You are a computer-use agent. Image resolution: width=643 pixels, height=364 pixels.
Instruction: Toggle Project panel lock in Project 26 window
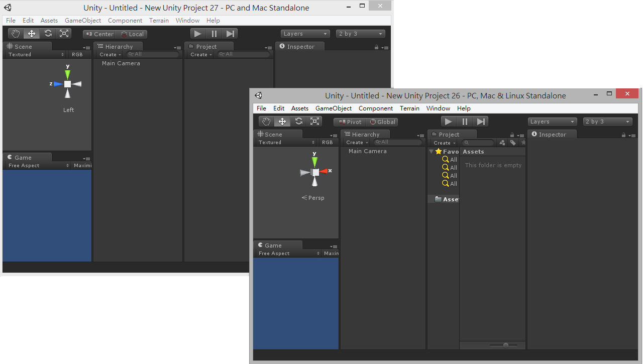[512, 135]
